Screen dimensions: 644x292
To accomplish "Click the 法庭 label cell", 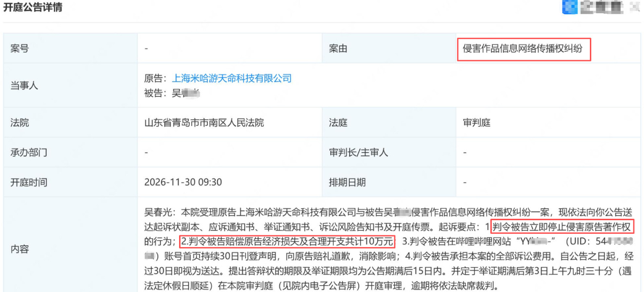I will pos(389,123).
